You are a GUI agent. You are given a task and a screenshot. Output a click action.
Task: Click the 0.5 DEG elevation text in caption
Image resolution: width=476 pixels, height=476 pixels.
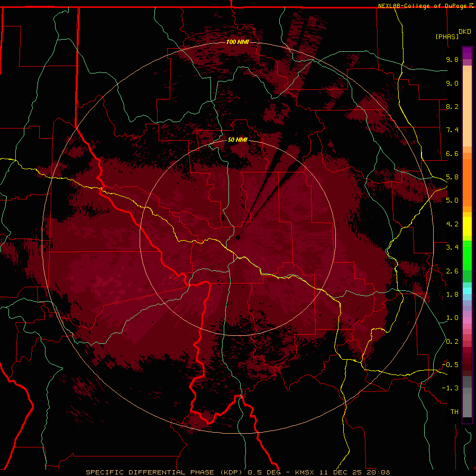265,472
